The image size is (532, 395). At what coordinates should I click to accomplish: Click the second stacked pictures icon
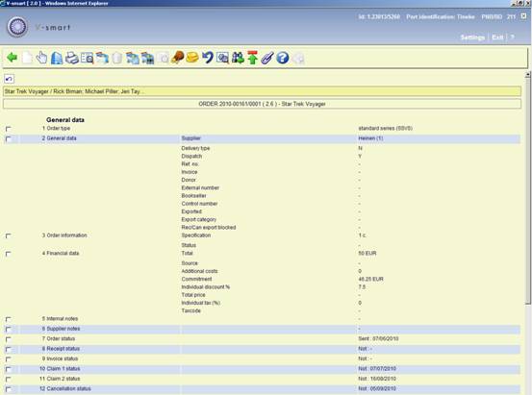[147, 59]
